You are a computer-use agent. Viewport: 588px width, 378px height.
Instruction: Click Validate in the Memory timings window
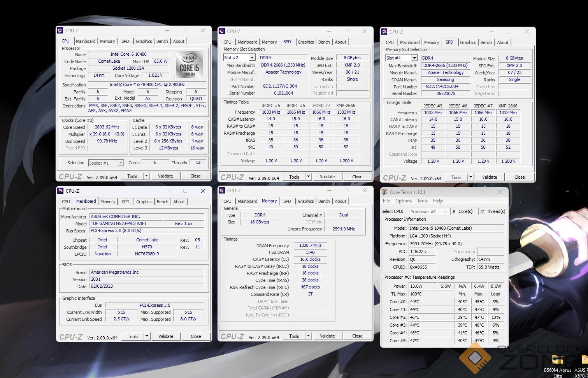click(x=327, y=336)
